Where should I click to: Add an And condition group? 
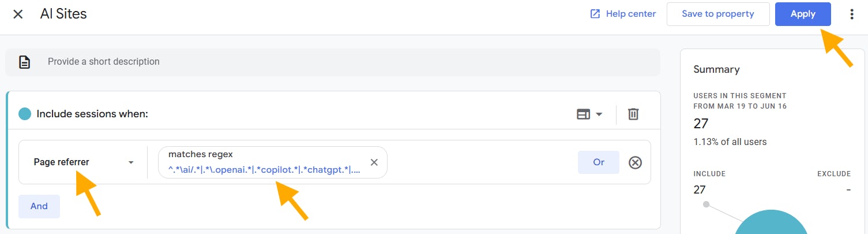pyautogui.click(x=39, y=206)
